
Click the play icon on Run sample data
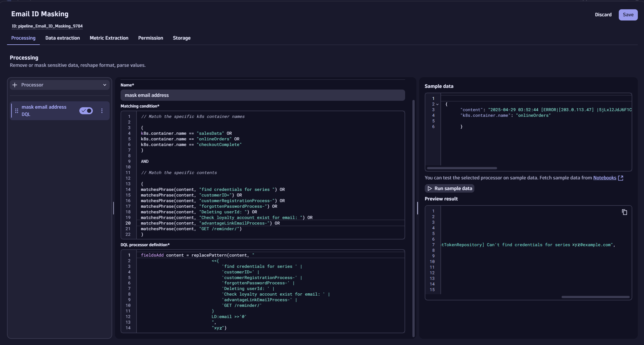click(430, 188)
